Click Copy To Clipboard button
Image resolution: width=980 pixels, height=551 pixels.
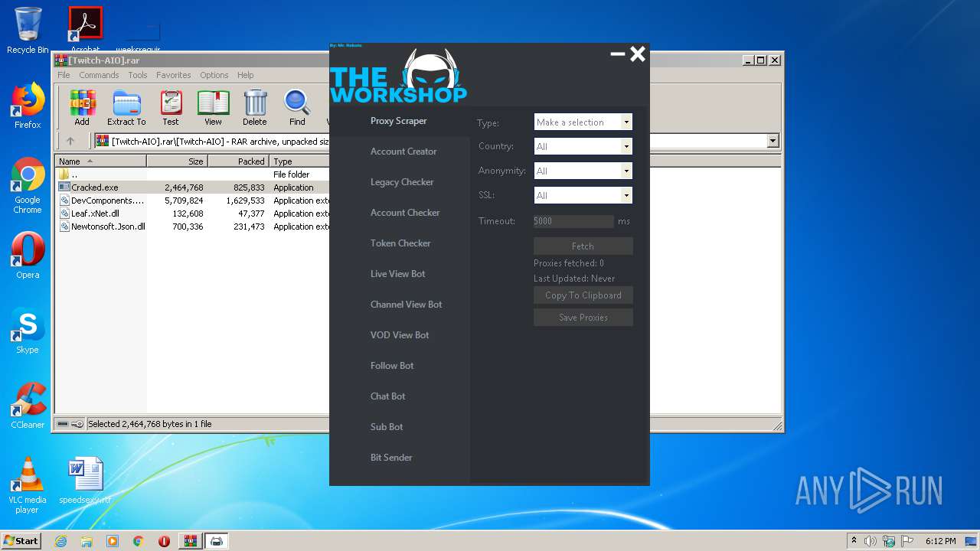coord(583,295)
